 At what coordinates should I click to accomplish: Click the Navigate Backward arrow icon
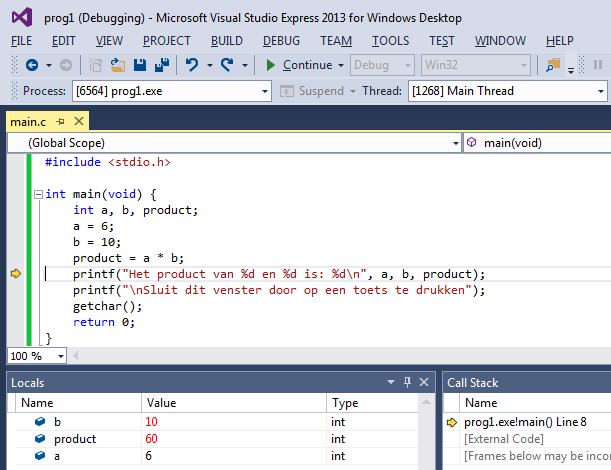click(x=32, y=65)
